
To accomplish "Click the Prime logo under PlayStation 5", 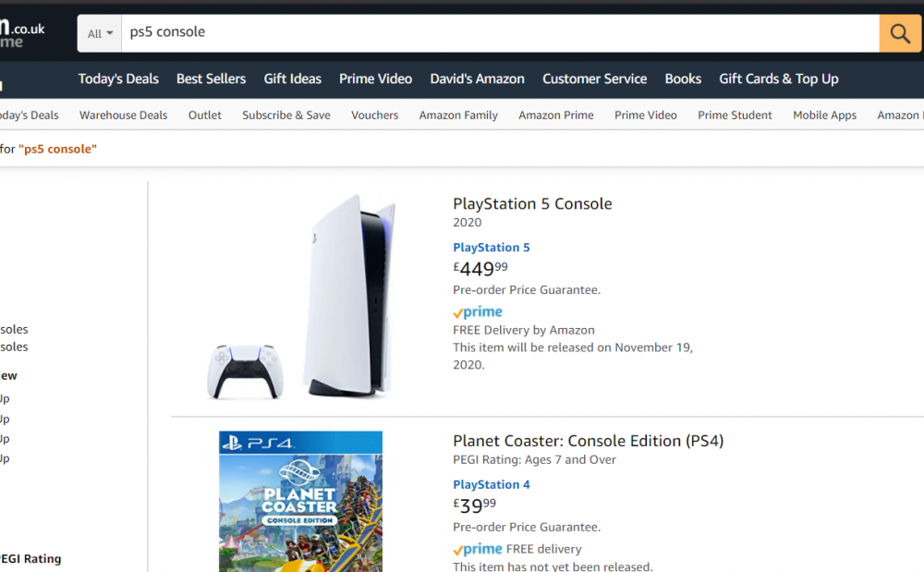I will pos(478,312).
